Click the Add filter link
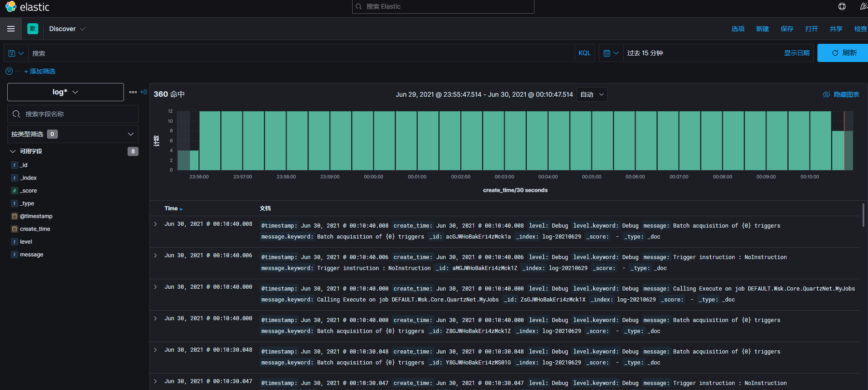This screenshot has height=390, width=868. coord(40,71)
